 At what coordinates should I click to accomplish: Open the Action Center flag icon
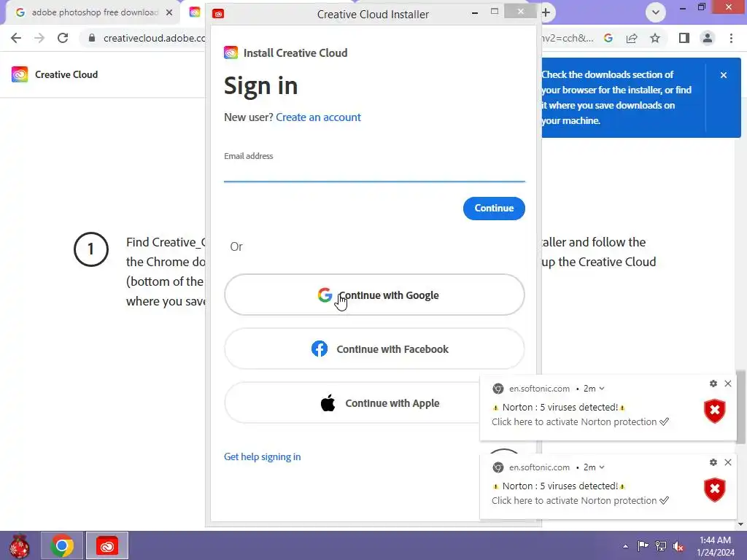[x=643, y=545]
